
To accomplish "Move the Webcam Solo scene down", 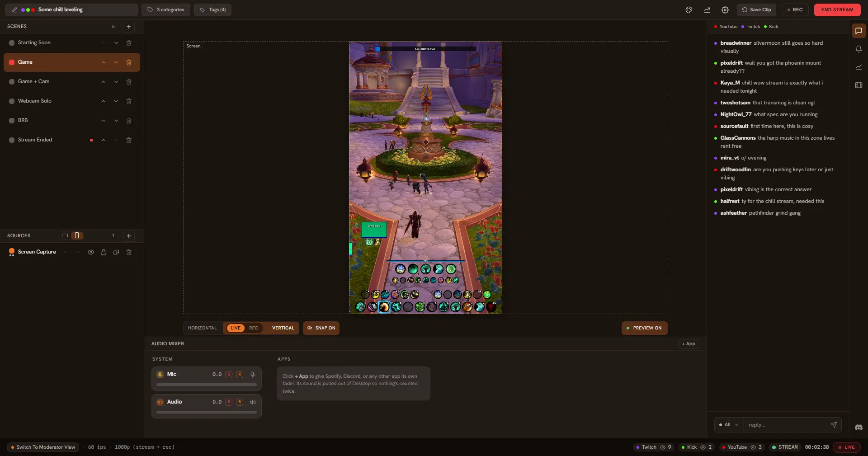I will tap(116, 101).
